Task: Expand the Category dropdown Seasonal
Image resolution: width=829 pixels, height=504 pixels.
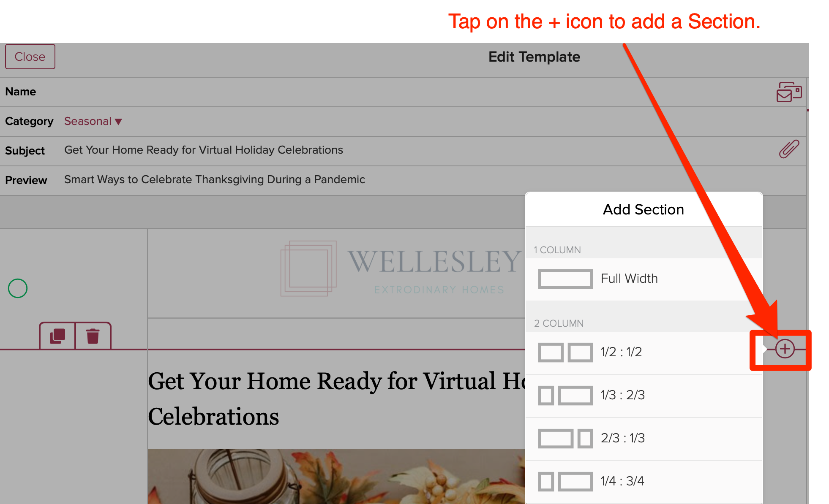Action: pos(92,121)
